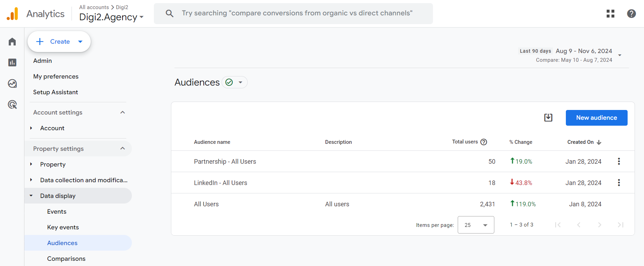Open the help question mark icon

631,14
